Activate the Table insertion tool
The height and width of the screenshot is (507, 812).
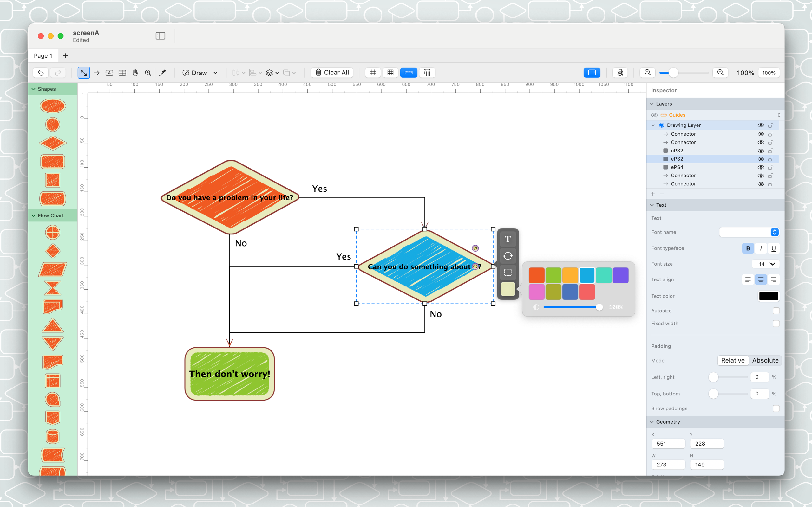pyautogui.click(x=122, y=73)
